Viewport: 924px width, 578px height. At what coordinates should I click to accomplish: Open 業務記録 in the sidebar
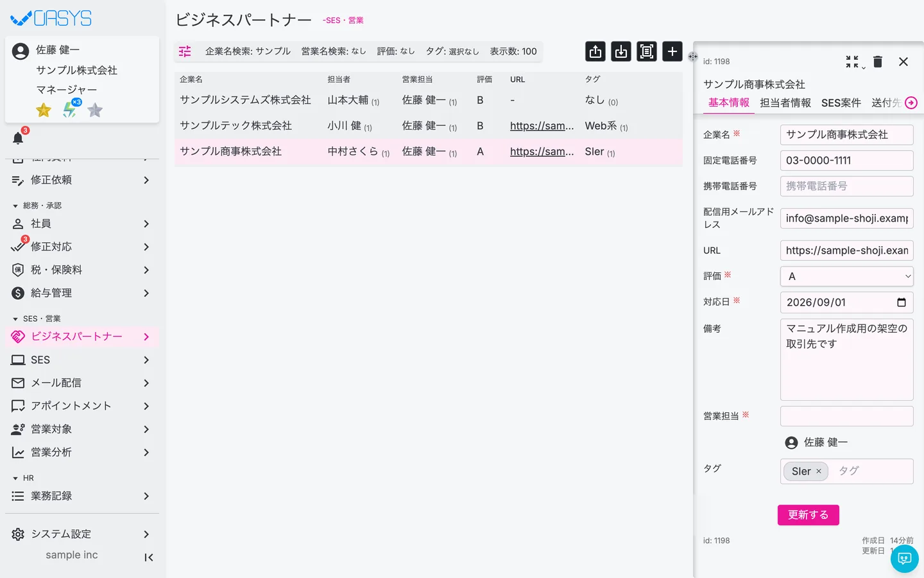tap(82, 496)
